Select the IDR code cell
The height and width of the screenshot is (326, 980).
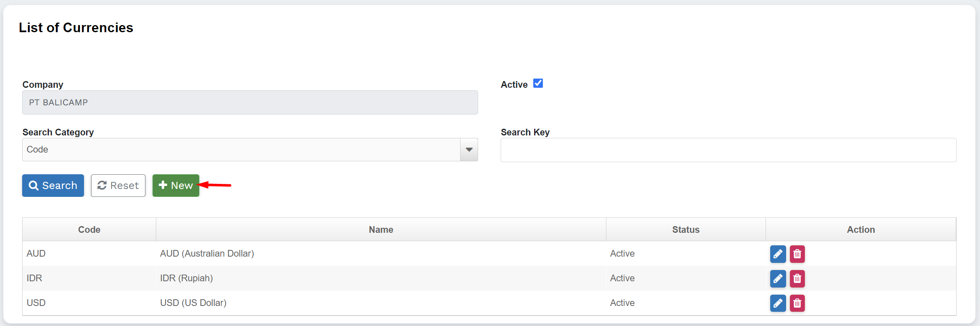(x=34, y=278)
